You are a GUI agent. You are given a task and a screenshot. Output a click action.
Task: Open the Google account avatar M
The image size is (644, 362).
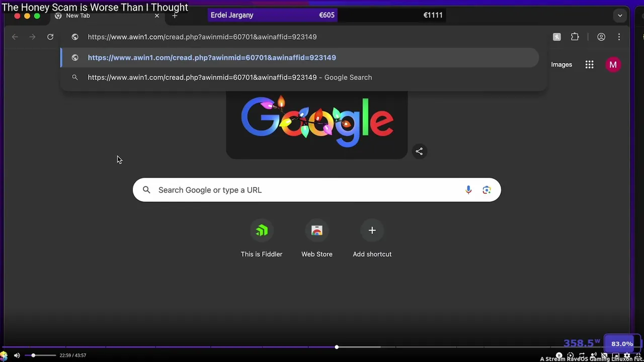click(x=613, y=64)
